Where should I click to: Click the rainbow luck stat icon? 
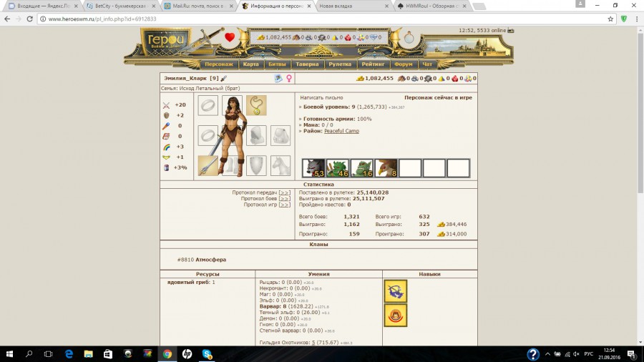(166, 147)
